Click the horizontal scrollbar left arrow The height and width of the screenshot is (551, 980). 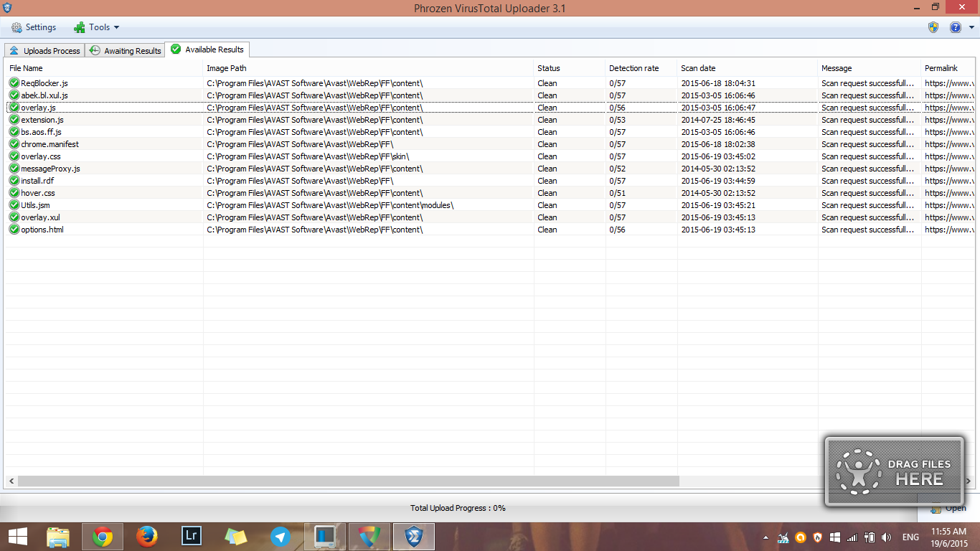pos(11,481)
